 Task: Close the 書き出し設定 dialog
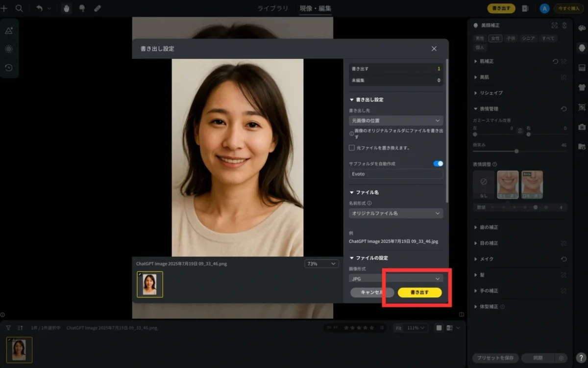tap(434, 49)
